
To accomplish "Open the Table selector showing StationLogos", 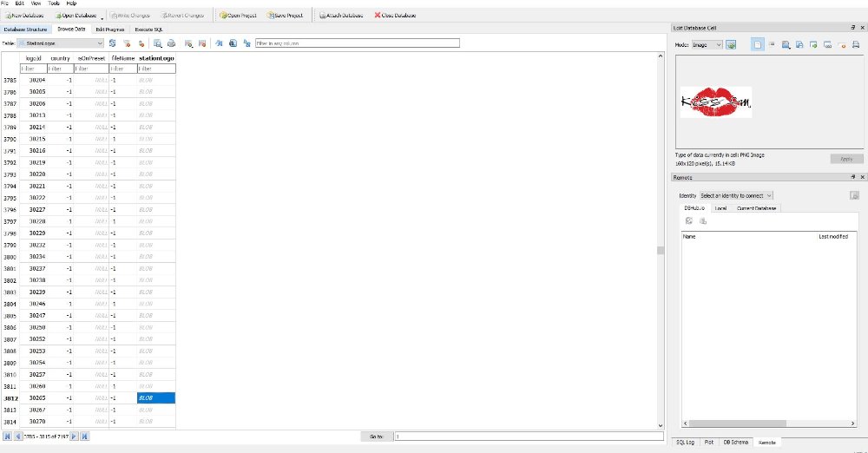I will pos(61,43).
